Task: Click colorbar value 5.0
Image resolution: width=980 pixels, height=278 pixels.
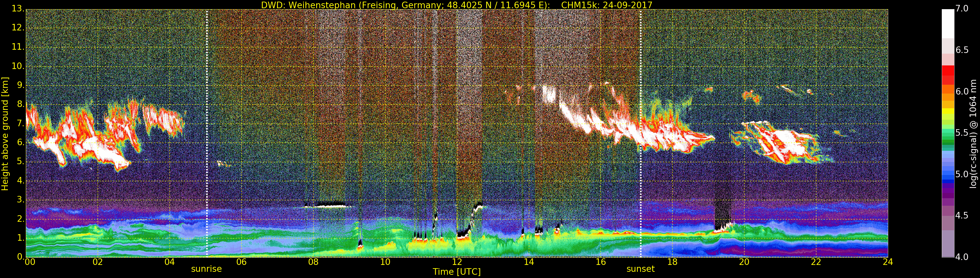Action: coord(962,174)
